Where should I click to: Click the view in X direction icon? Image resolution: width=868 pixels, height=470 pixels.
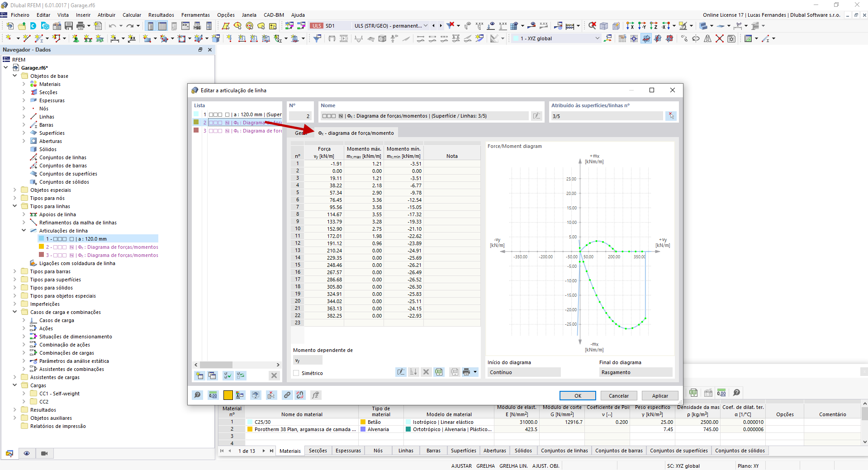point(630,26)
